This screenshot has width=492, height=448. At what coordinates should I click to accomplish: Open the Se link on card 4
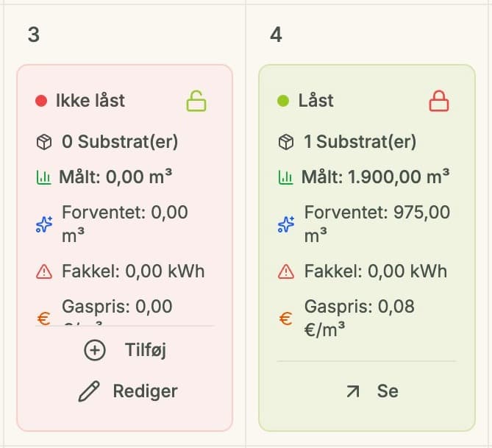tap(372, 391)
